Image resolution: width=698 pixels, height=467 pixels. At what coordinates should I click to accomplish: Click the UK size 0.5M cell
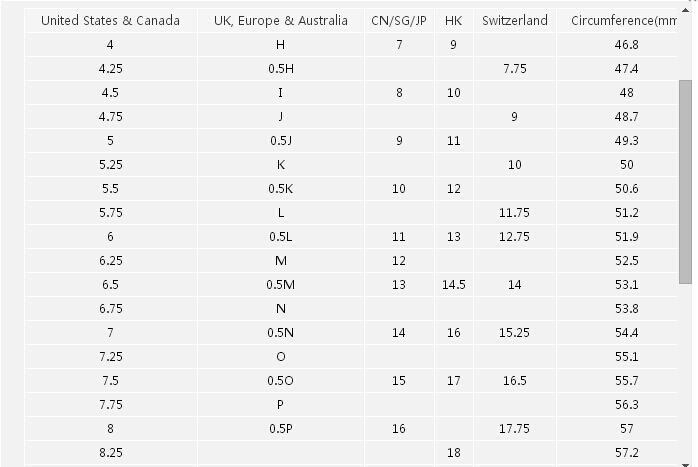[281, 285]
